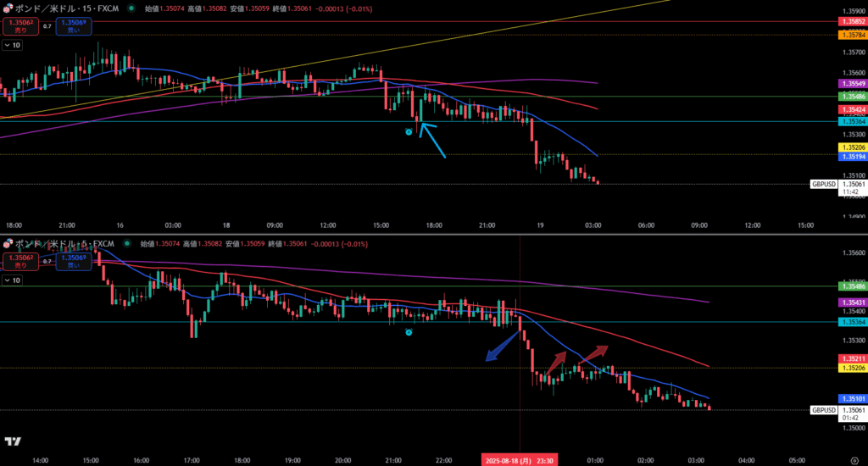868x466 pixels.
Task: Click the purple 1.35549 price label on upper axis
Action: (851, 84)
